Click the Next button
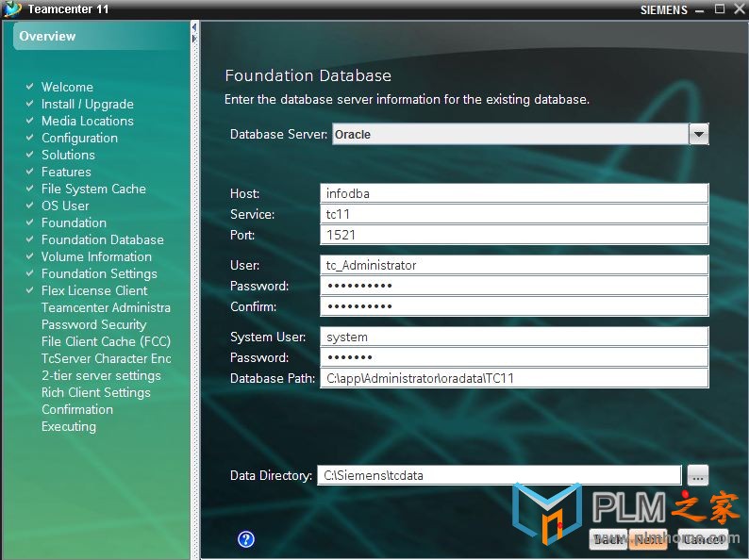This screenshot has height=560, width=749. click(x=648, y=539)
